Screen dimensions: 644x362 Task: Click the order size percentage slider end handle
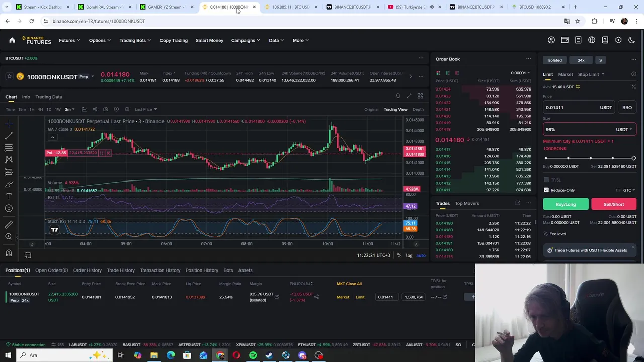point(633,158)
